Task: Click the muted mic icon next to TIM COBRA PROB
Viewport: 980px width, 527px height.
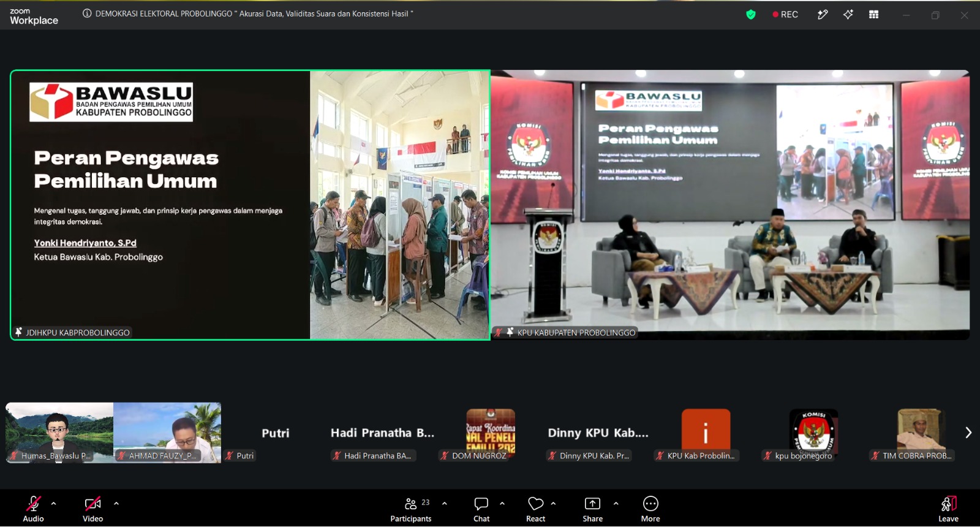Action: (x=875, y=455)
